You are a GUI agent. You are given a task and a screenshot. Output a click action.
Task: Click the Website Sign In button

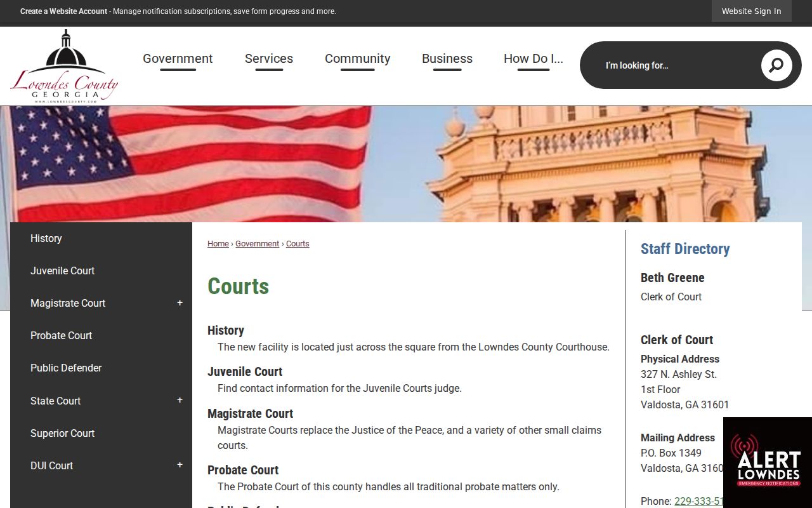point(752,11)
